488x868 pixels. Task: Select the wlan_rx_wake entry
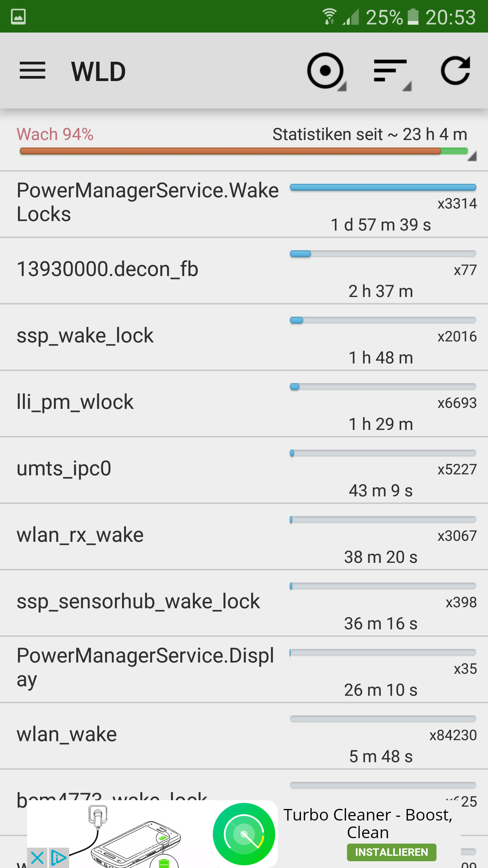(x=244, y=536)
